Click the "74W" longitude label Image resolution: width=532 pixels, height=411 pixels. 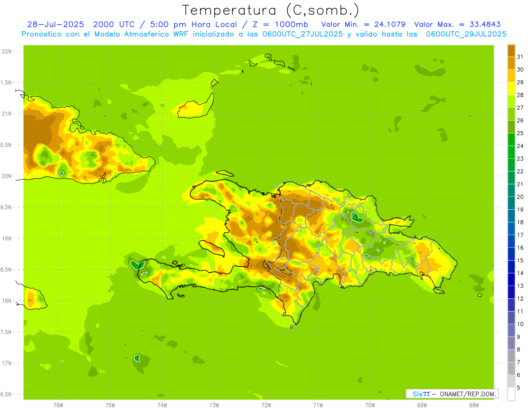pyautogui.click(x=162, y=405)
